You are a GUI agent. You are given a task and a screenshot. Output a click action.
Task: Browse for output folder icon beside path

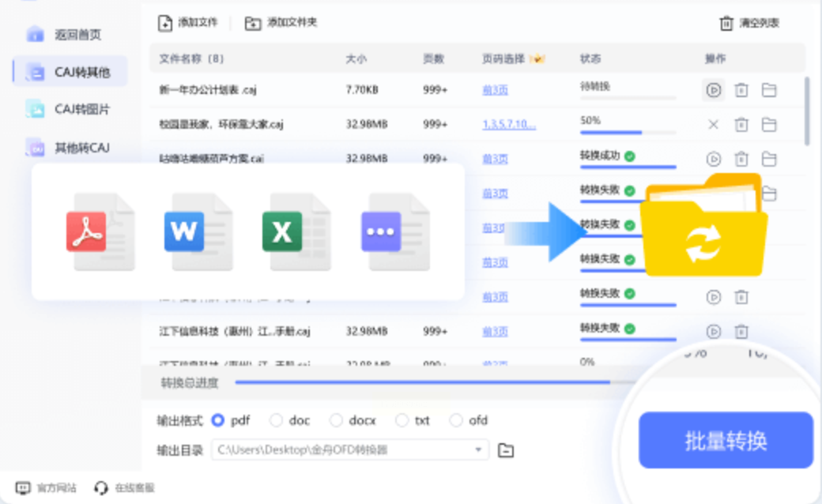505,450
